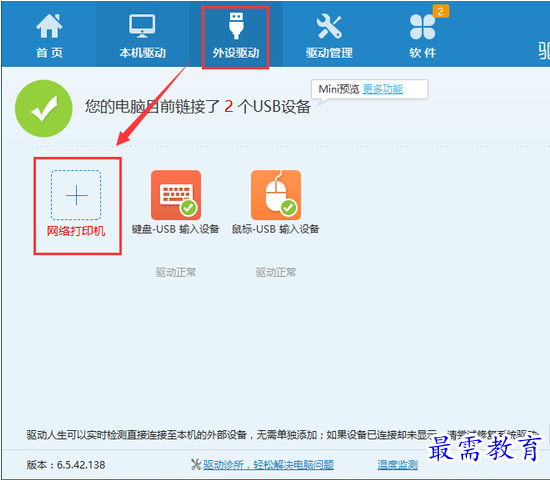Image resolution: width=550 pixels, height=480 pixels.
Task: Click the 网络打印机 label
Action: (76, 231)
